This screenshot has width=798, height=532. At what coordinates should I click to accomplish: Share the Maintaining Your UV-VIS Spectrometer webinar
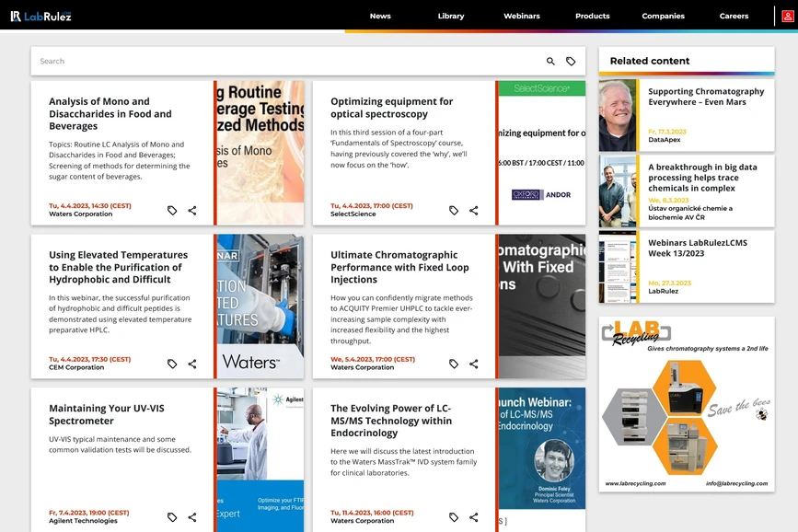[191, 517]
